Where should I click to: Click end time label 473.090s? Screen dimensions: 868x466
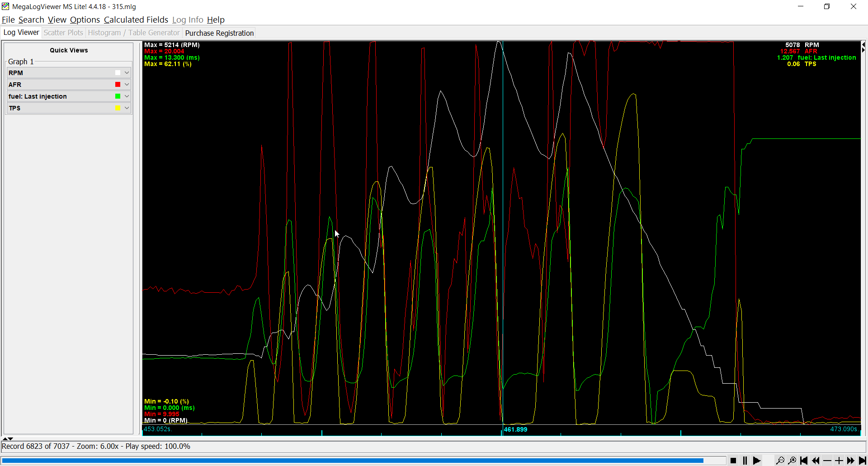(844, 429)
